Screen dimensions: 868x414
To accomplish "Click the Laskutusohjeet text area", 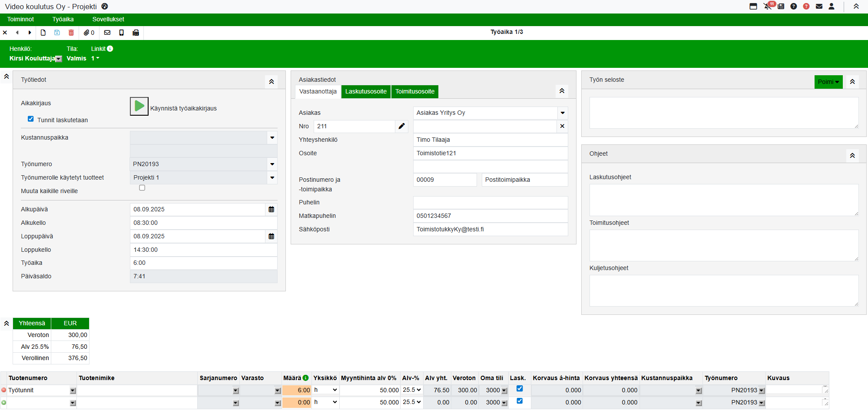I will (723, 200).
